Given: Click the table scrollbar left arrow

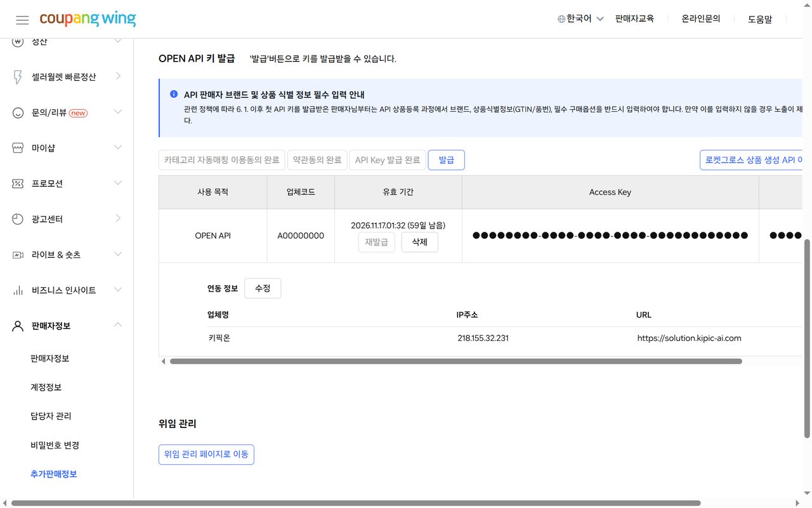Looking at the screenshot, I should pos(164,361).
